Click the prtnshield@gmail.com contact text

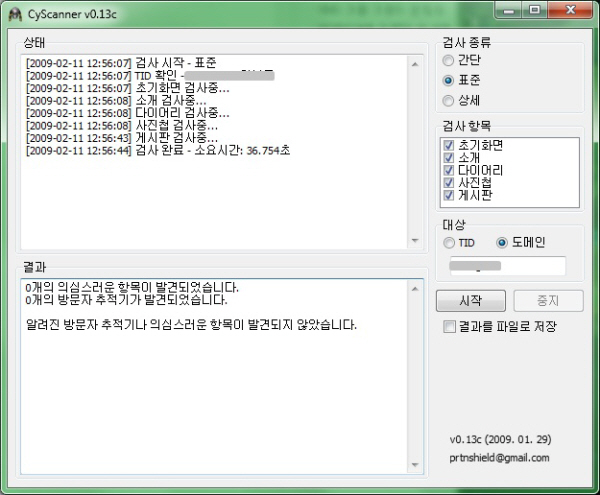click(499, 458)
